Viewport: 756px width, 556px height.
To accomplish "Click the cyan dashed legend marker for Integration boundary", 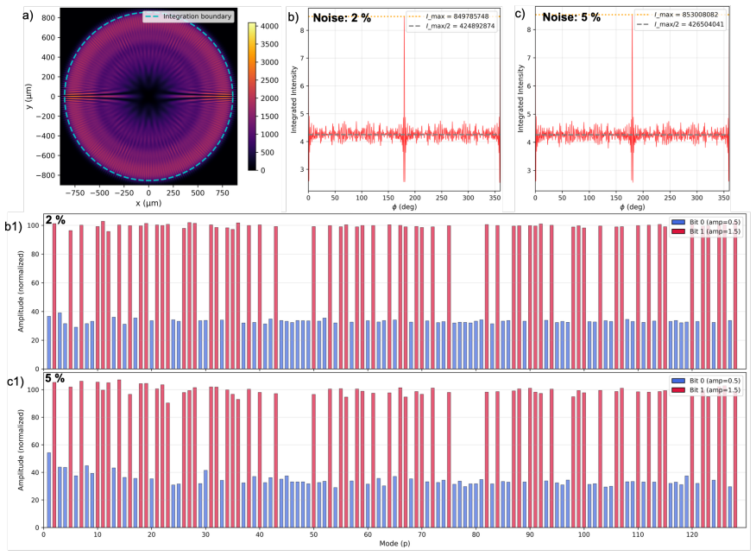I will point(152,16).
